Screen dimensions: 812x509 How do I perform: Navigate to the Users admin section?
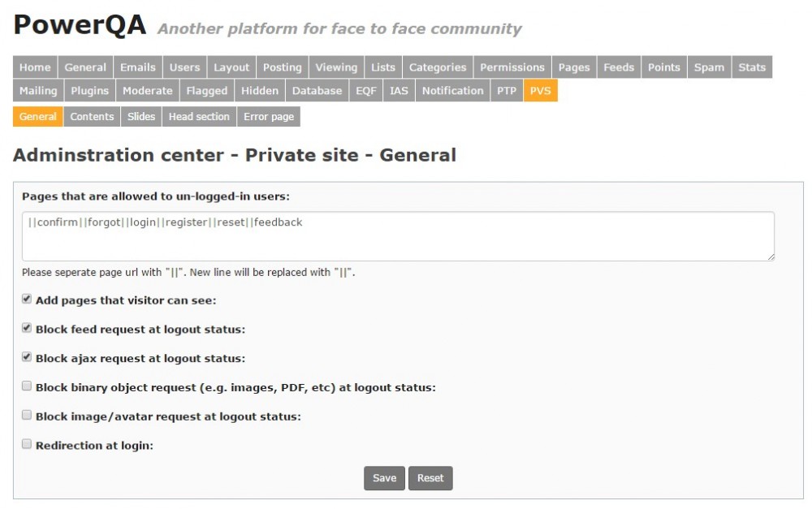184,67
